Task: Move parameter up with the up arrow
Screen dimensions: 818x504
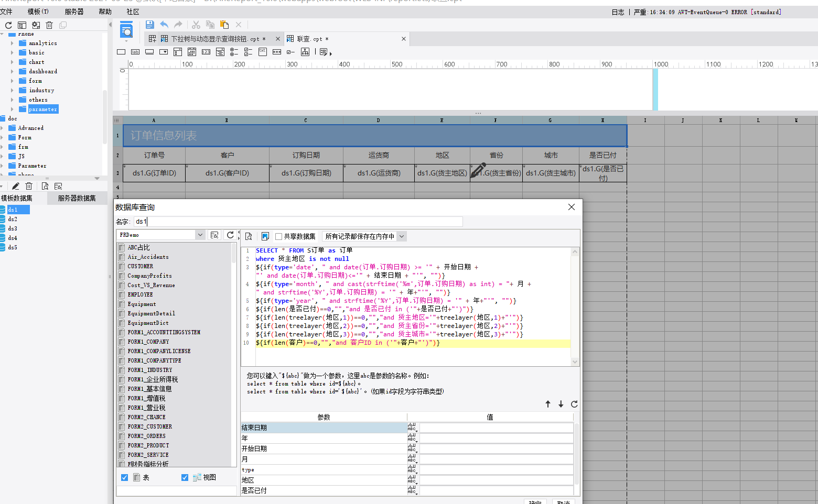Action: tap(548, 404)
